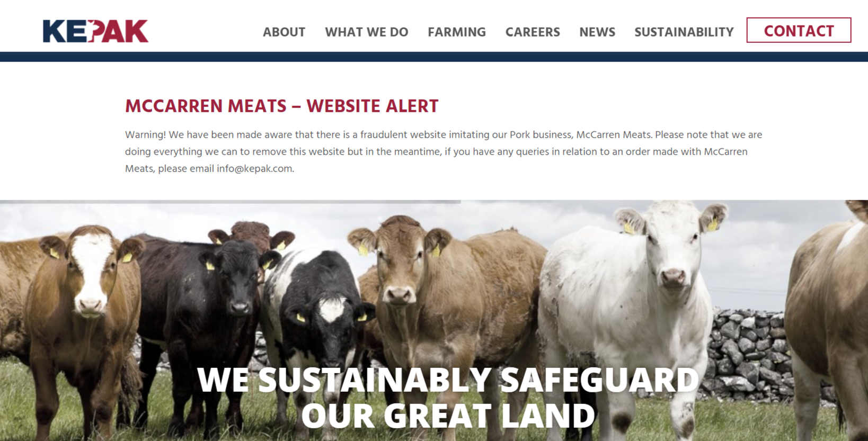Click the McCarren Meats Website Alert heading
The width and height of the screenshot is (868, 441).
pos(282,106)
